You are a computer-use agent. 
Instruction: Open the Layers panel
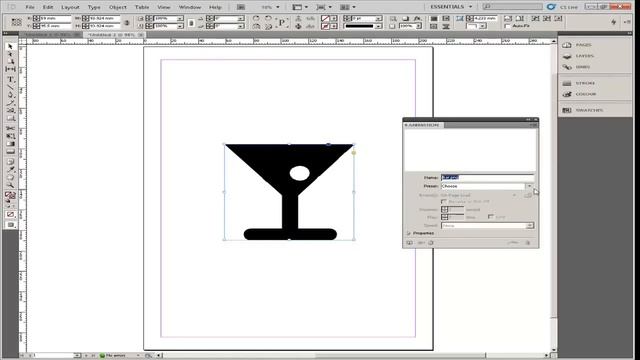click(579, 56)
